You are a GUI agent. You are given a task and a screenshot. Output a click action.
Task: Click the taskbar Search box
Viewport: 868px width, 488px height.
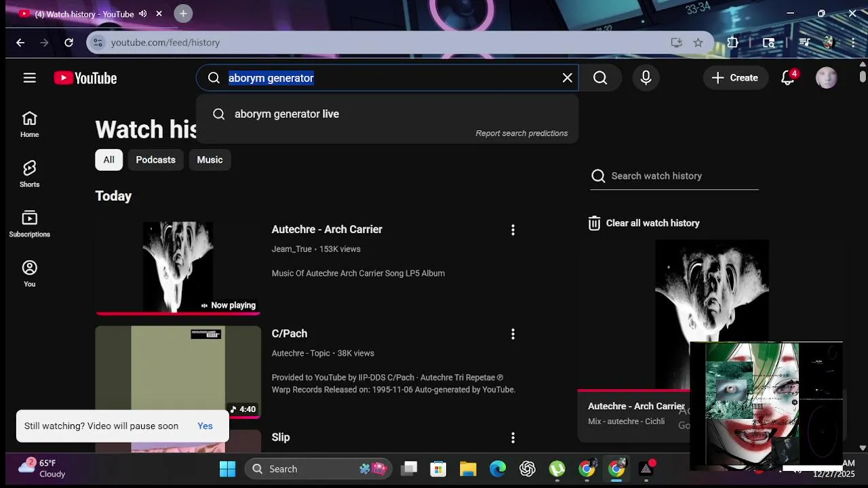[319, 469]
